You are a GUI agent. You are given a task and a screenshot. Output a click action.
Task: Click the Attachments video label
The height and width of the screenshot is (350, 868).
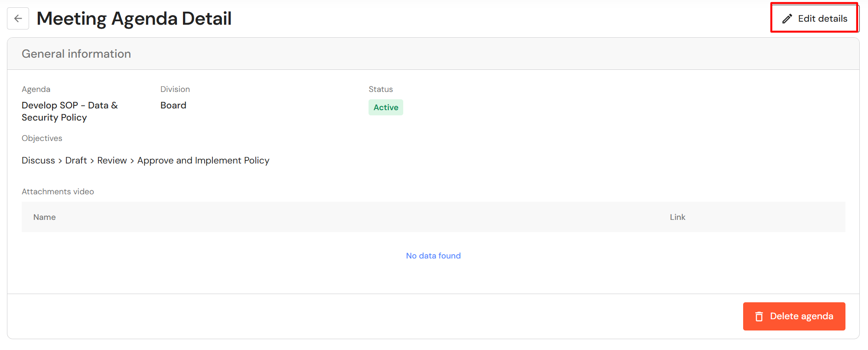[58, 192]
